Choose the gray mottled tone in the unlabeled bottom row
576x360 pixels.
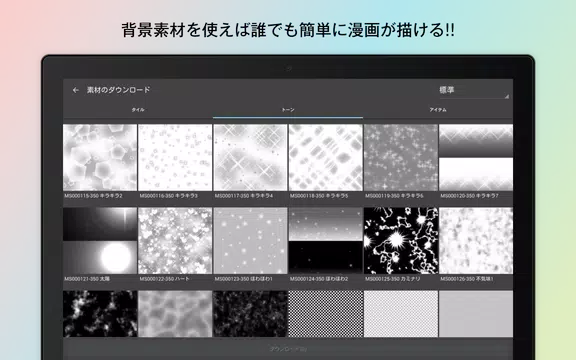coord(175,314)
